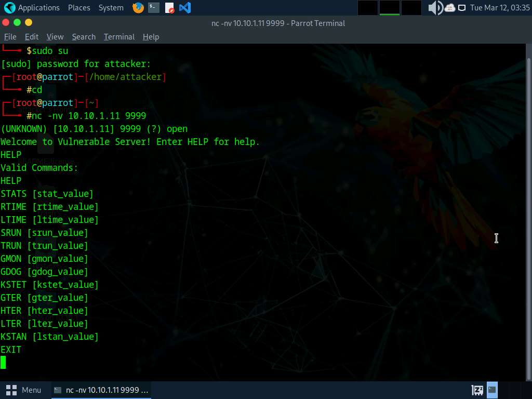Click the text 'KSTAN [lstan_value]'
This screenshot has height=399, width=532.
point(49,337)
